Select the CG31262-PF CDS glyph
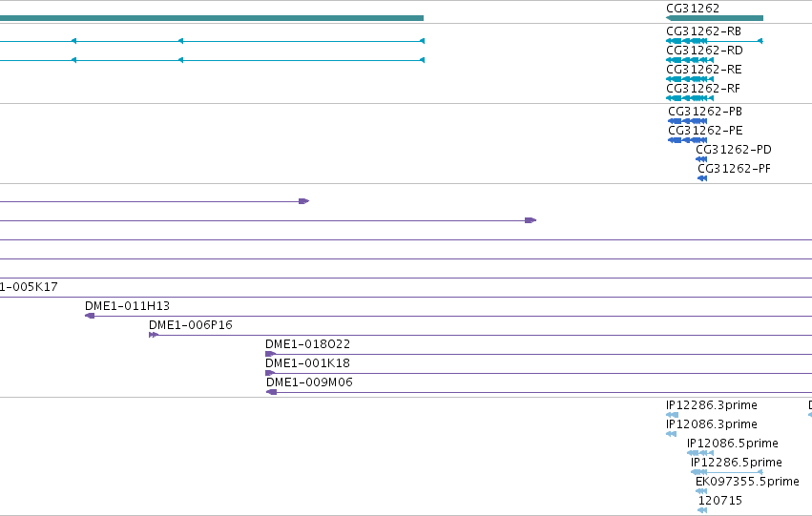 (702, 178)
